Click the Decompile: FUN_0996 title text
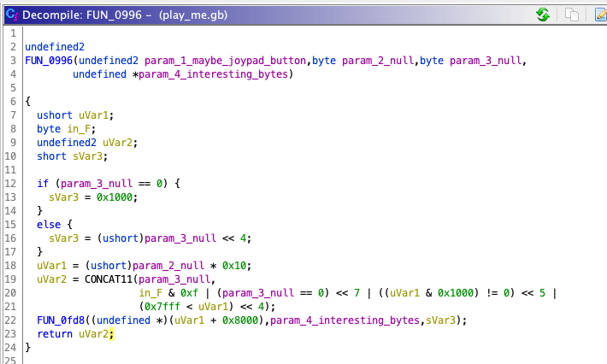 coord(82,15)
